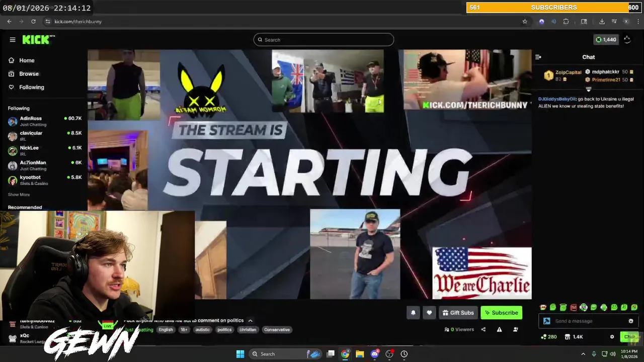Open the browser media controls icon
The width and height of the screenshot is (644, 362).
(614, 22)
